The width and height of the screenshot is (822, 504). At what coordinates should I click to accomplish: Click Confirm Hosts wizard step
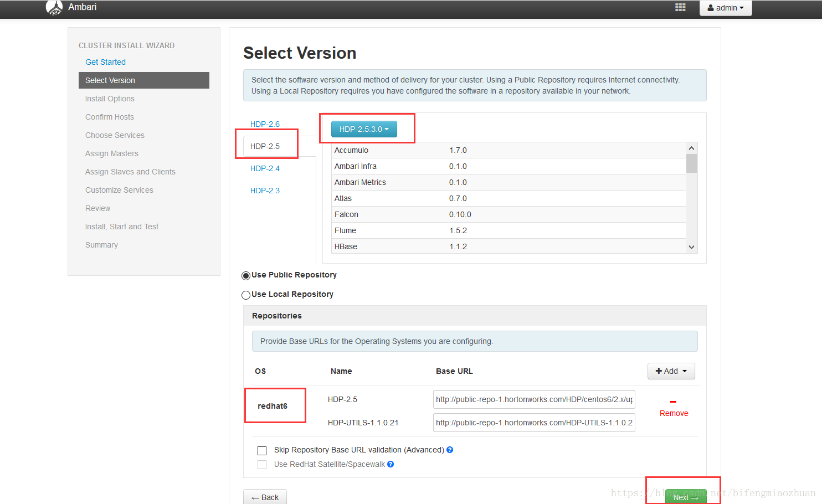point(110,117)
